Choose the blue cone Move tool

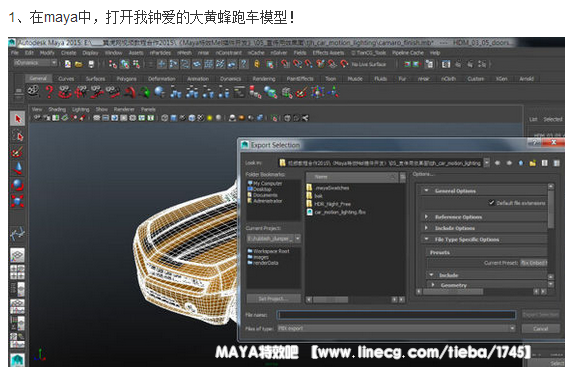click(x=18, y=168)
